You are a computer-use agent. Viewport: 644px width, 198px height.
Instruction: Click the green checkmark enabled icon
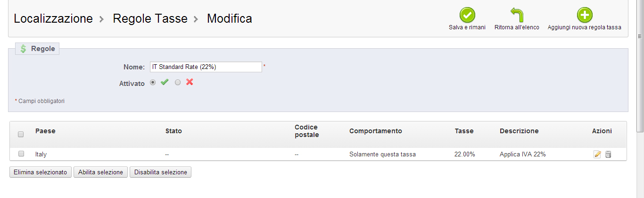click(x=165, y=82)
